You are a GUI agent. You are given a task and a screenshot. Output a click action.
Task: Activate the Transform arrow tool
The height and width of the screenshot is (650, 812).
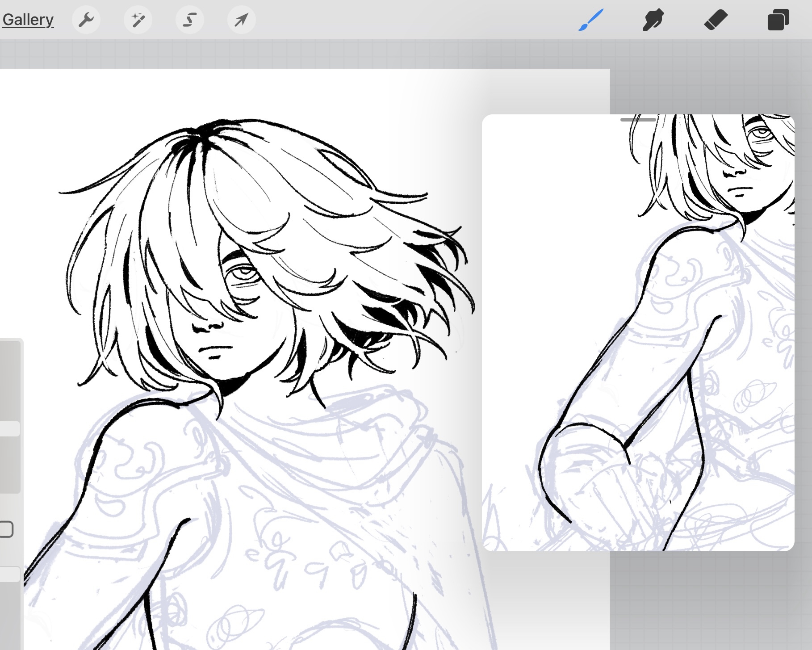(242, 20)
